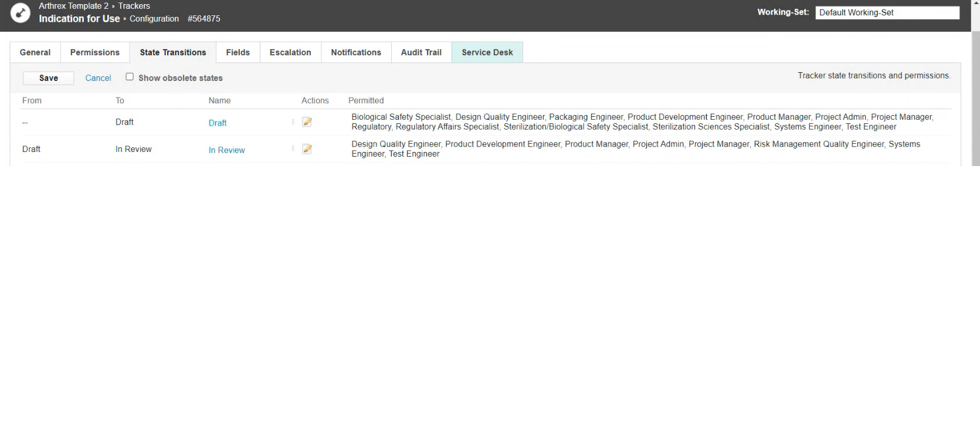Toggle the Show obsolete states checkbox

pyautogui.click(x=130, y=77)
